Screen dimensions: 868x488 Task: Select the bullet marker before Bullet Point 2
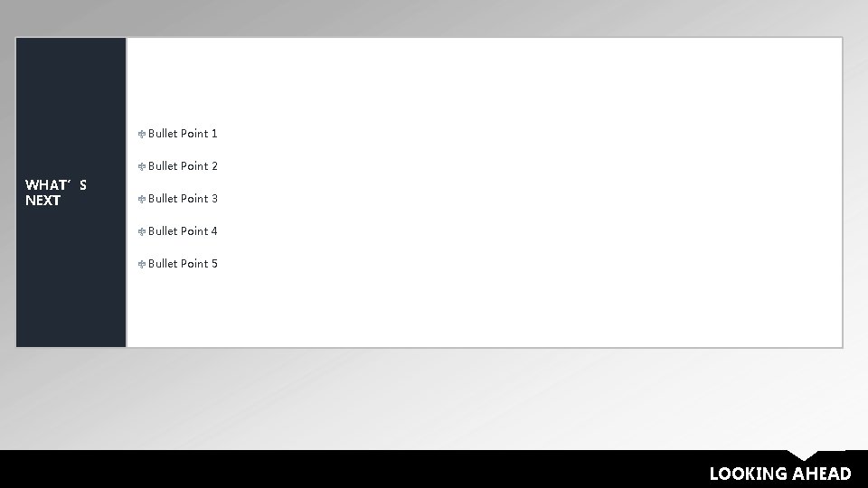click(x=142, y=166)
